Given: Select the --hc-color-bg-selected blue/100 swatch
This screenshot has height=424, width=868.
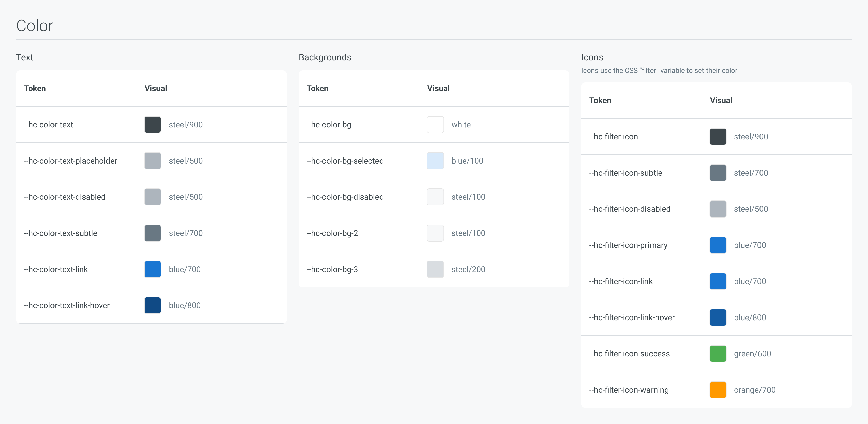Looking at the screenshot, I should [435, 161].
